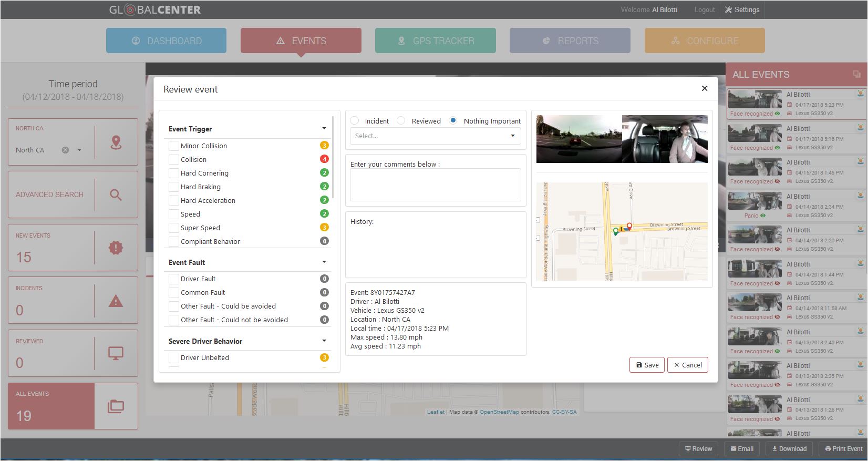
Task: Save the event review
Action: coord(647,365)
